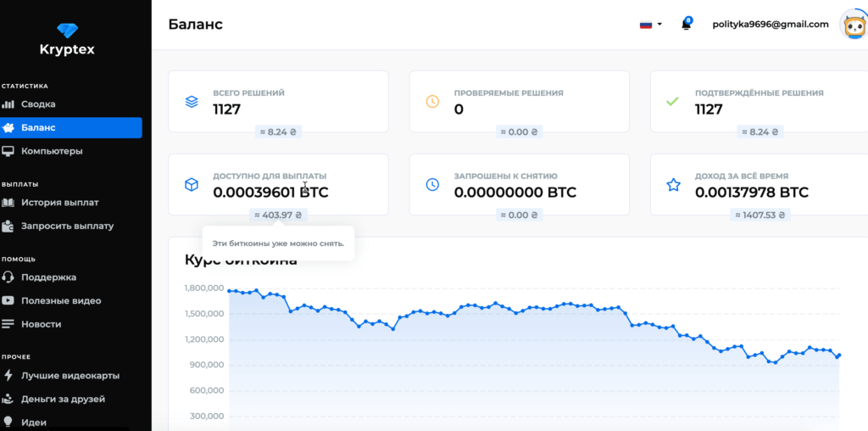Click Запросить выплату menu item
868x431 pixels.
coord(66,227)
